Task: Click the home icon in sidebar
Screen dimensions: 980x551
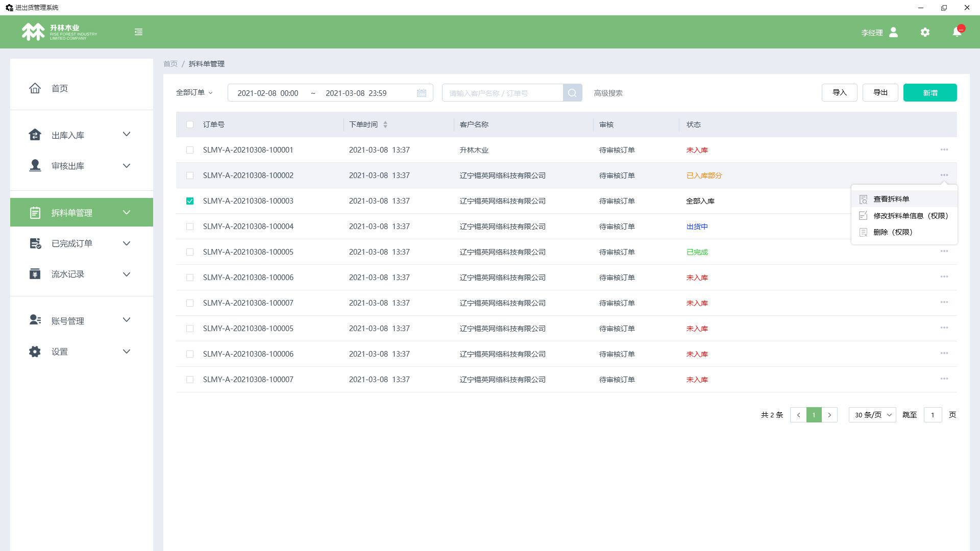Action: 35,88
